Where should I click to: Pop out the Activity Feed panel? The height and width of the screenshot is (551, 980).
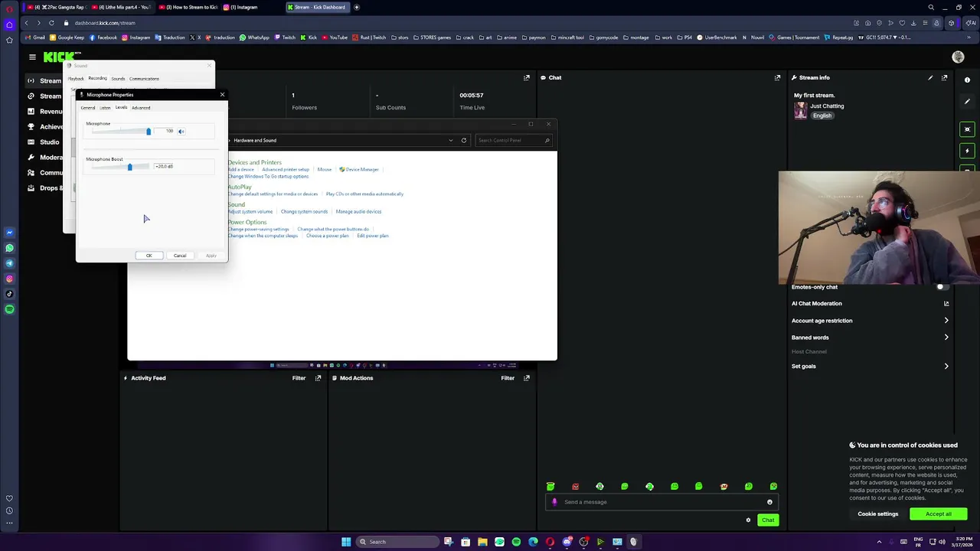pos(318,378)
